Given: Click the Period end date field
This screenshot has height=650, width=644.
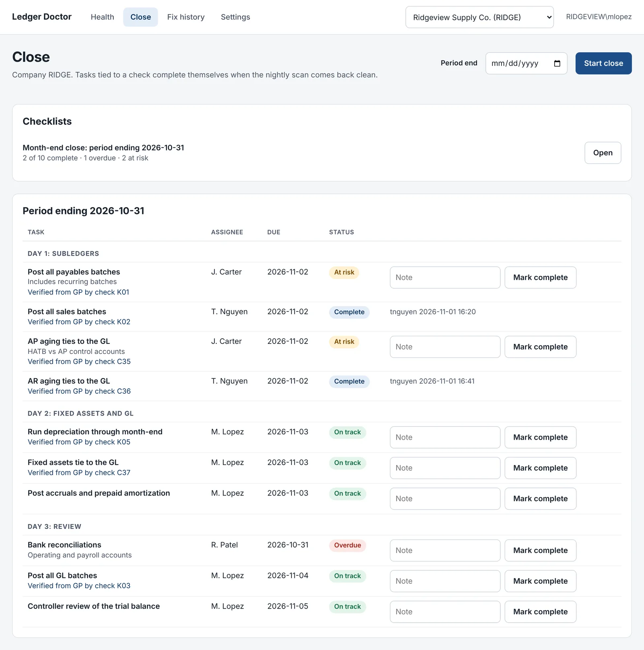Looking at the screenshot, I should [x=526, y=63].
